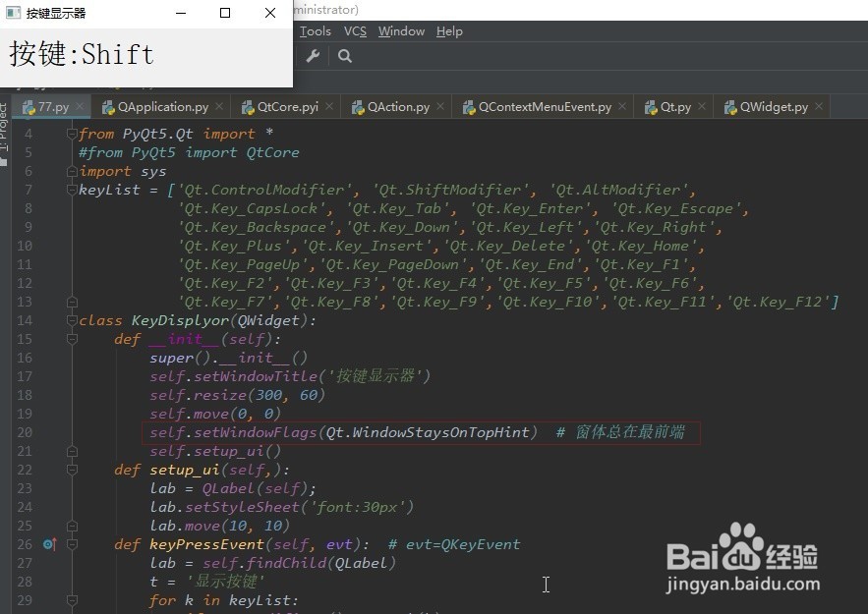Image resolution: width=868 pixels, height=614 pixels.
Task: Click the file icon on QAction.py tab
Action: pos(358,107)
